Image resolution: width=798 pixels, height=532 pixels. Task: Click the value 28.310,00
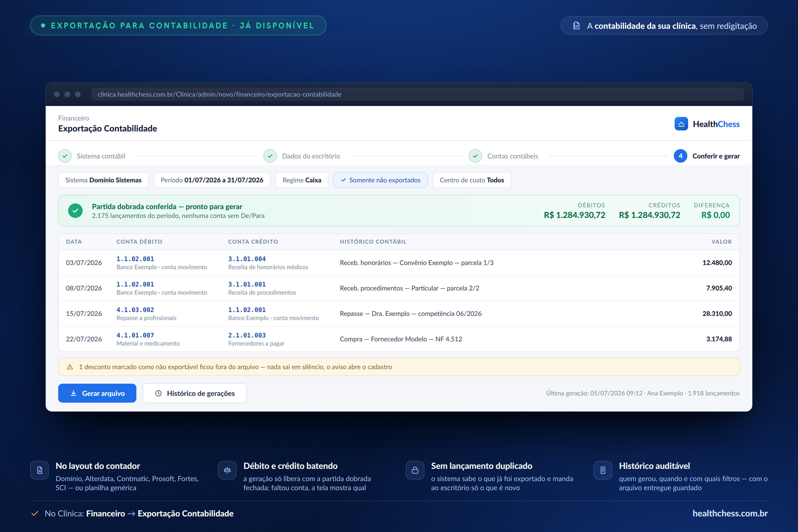(717, 314)
